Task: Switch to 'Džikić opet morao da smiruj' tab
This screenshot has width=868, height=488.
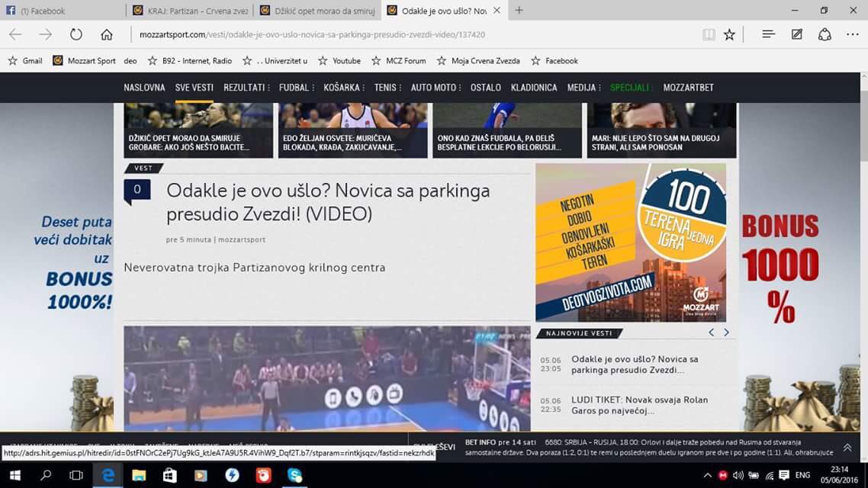Action: click(x=317, y=11)
